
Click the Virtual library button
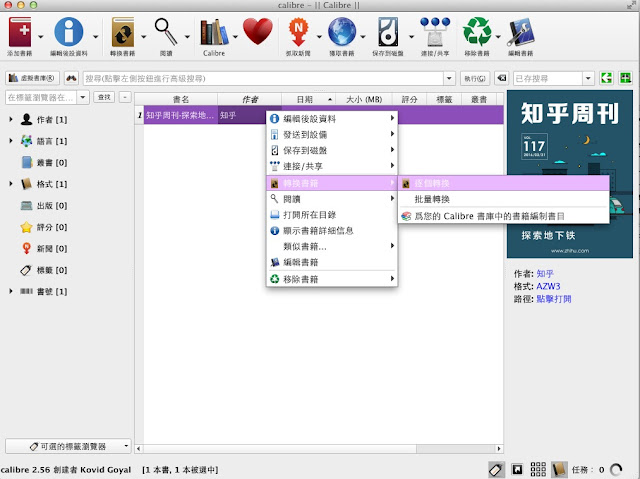point(32,78)
